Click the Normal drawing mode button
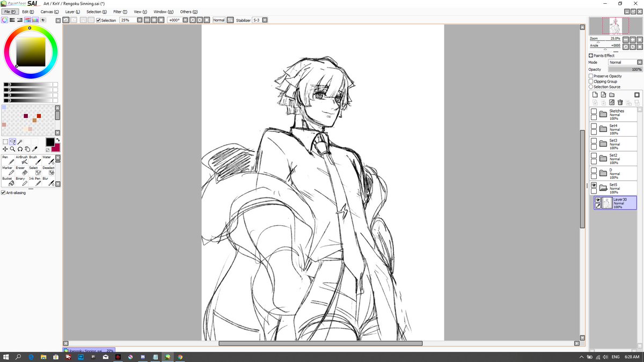Viewport: 644px width, 362px height. 218,20
